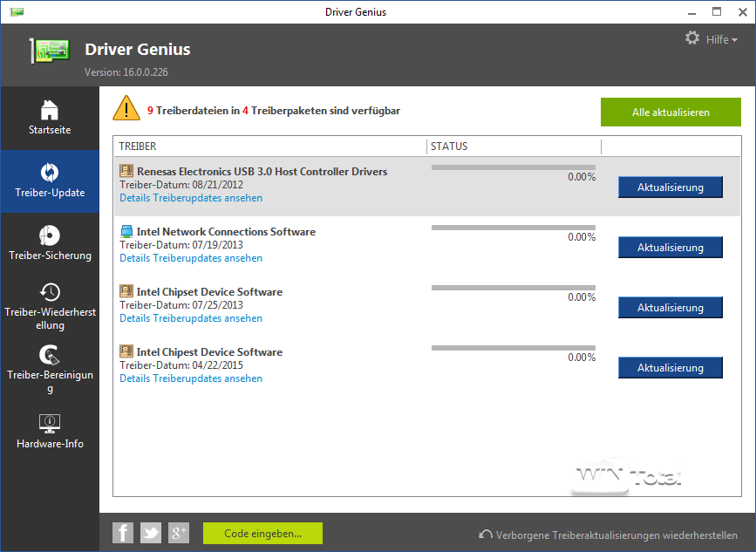This screenshot has height=552, width=756.
Task: Click the Facebook share icon
Action: tap(122, 532)
